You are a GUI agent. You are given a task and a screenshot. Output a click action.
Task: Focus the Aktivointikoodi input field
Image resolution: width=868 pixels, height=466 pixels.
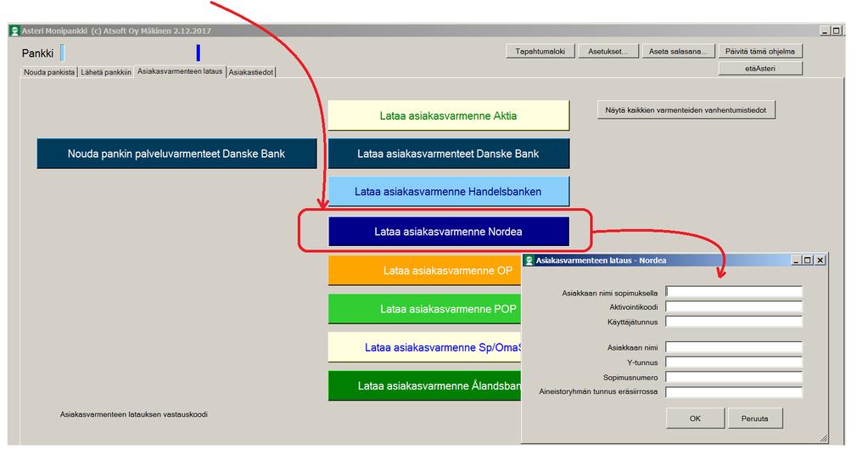point(733,307)
